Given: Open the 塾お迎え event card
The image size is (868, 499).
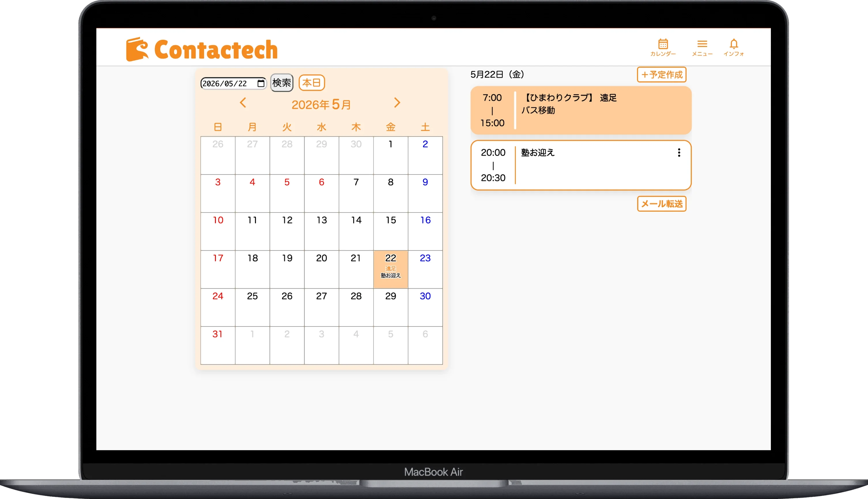Looking at the screenshot, I should (x=581, y=165).
